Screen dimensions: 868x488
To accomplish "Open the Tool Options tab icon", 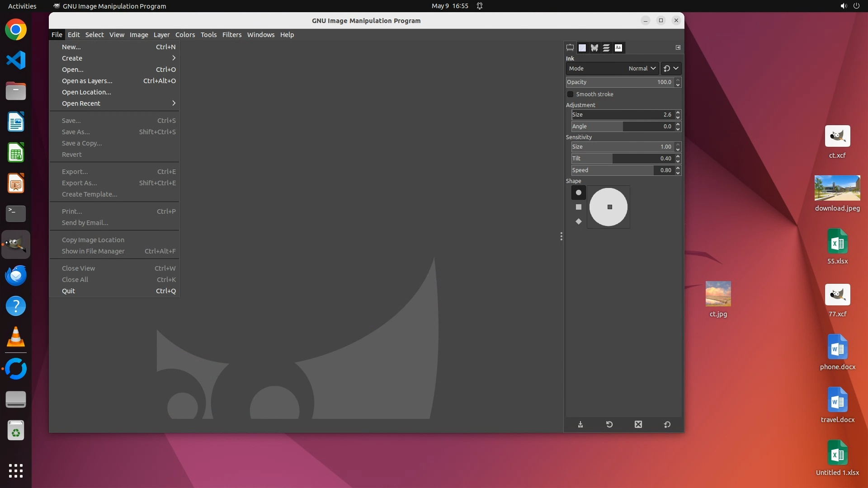I will click(570, 47).
